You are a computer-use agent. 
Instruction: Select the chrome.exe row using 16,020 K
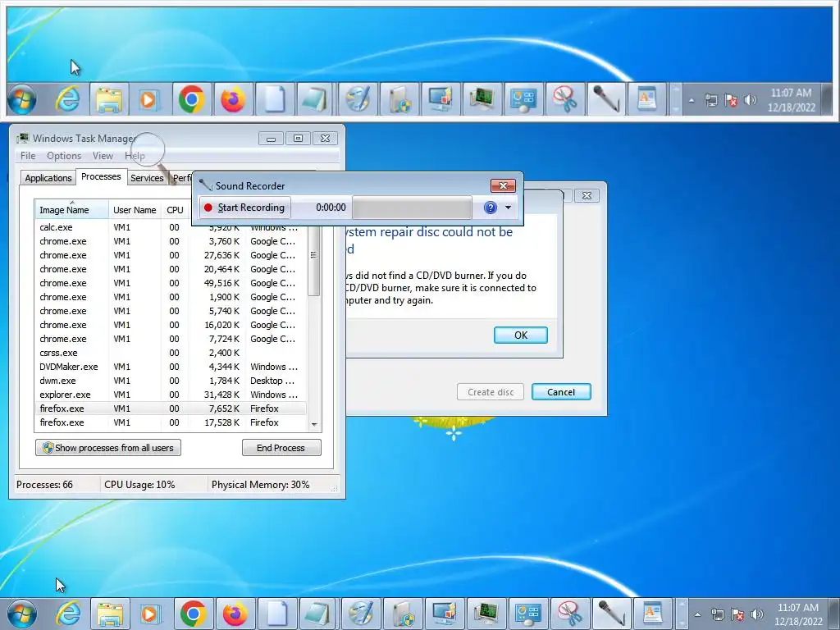pos(171,325)
